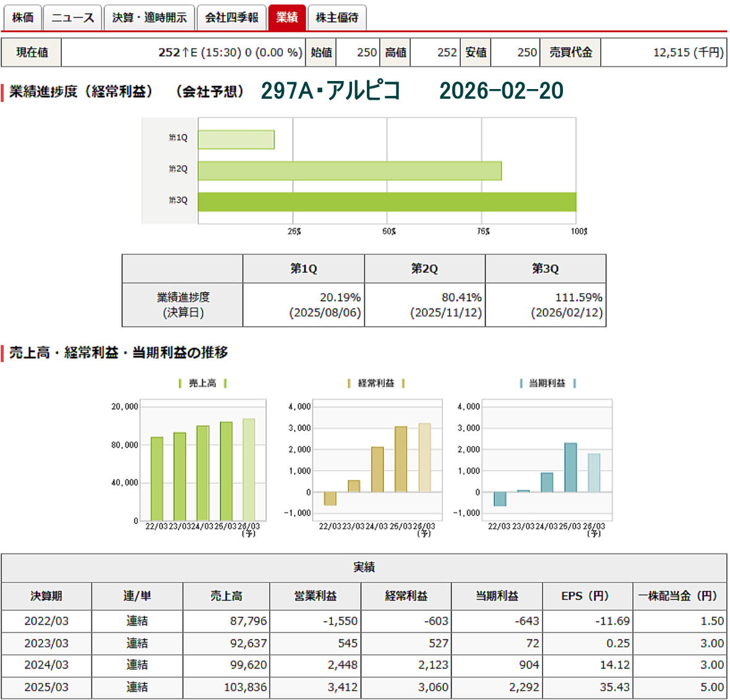
Task: Click the 第1Q progress bar
Action: click(236, 140)
